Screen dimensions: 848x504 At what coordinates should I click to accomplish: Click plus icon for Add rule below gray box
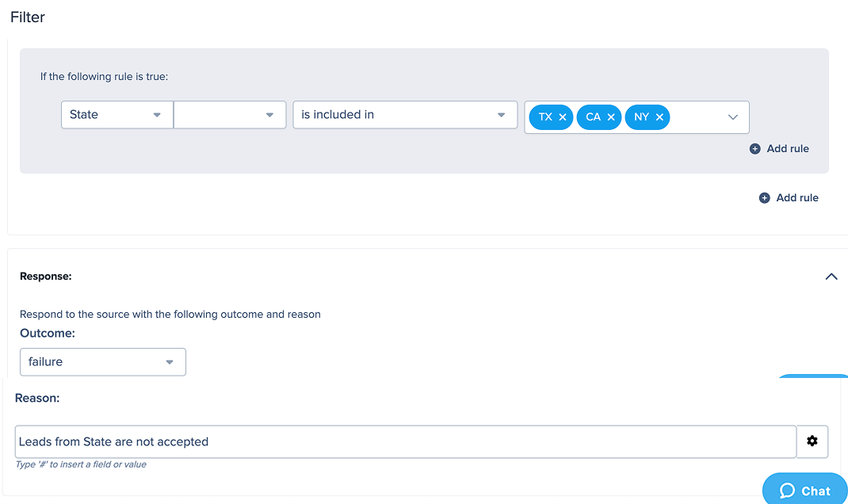(765, 198)
